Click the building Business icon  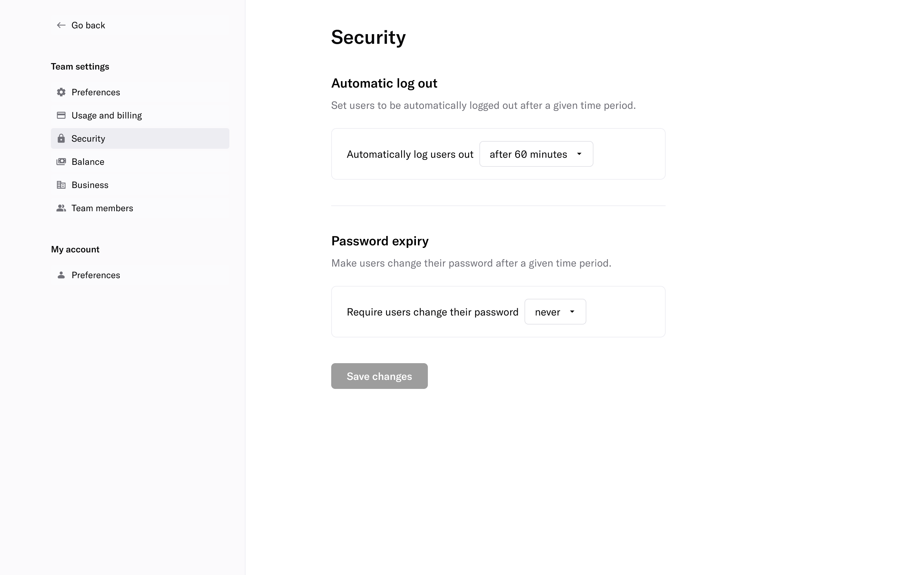pos(61,185)
